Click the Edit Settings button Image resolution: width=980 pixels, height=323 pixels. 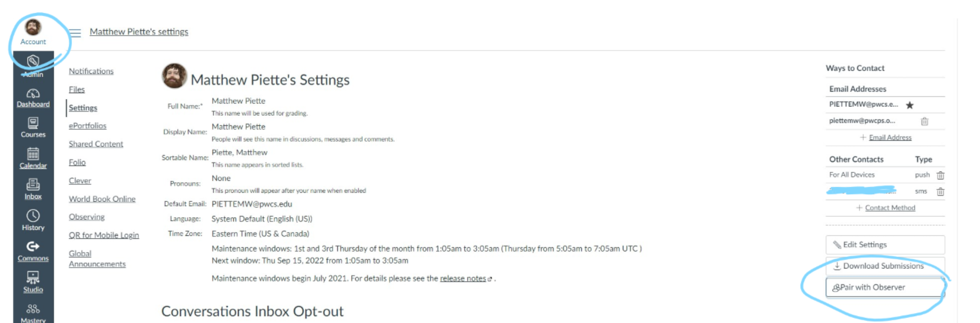[885, 245]
